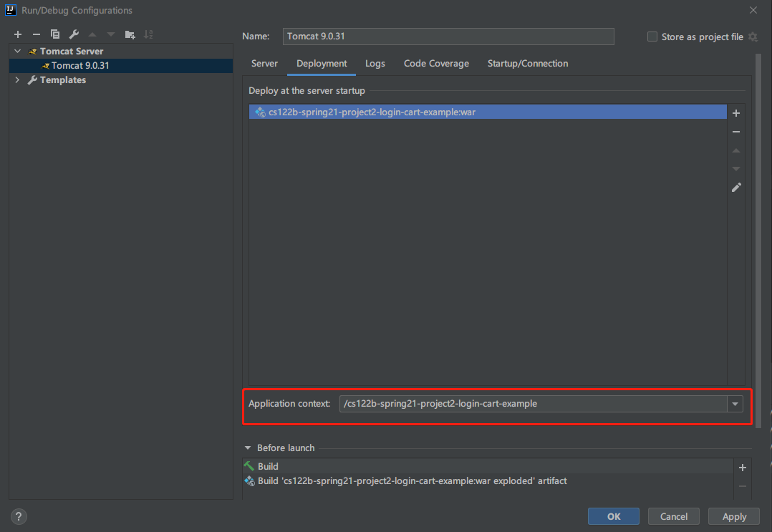The width and height of the screenshot is (772, 532).
Task: Open configuration defaults wrench icon
Action: pyautogui.click(x=74, y=34)
